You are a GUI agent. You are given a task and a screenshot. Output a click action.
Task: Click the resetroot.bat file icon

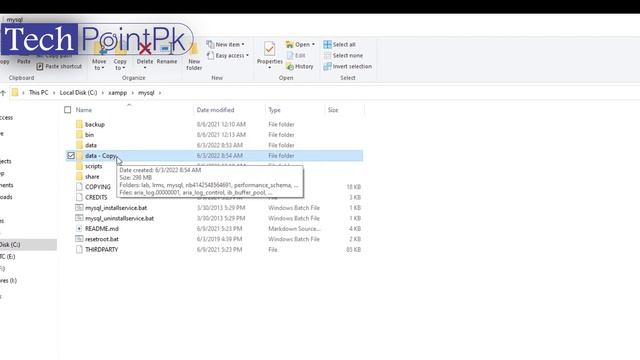tap(79, 239)
